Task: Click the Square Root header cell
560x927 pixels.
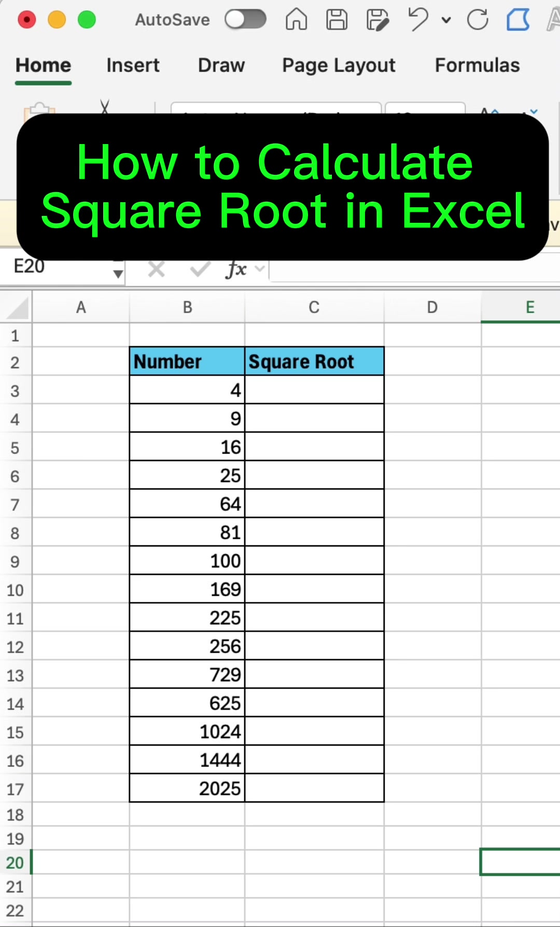Action: point(314,361)
